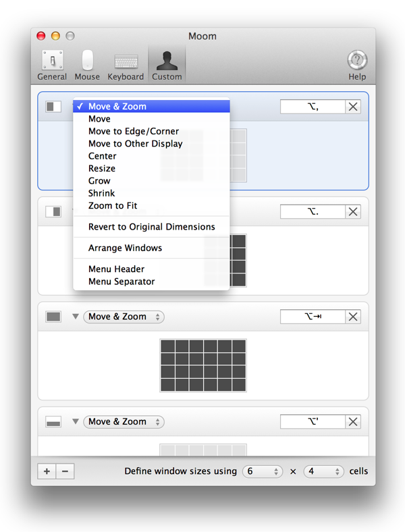The width and height of the screenshot is (405, 532).
Task: Click the full-screen layout icon in third row
Action: coord(53,317)
